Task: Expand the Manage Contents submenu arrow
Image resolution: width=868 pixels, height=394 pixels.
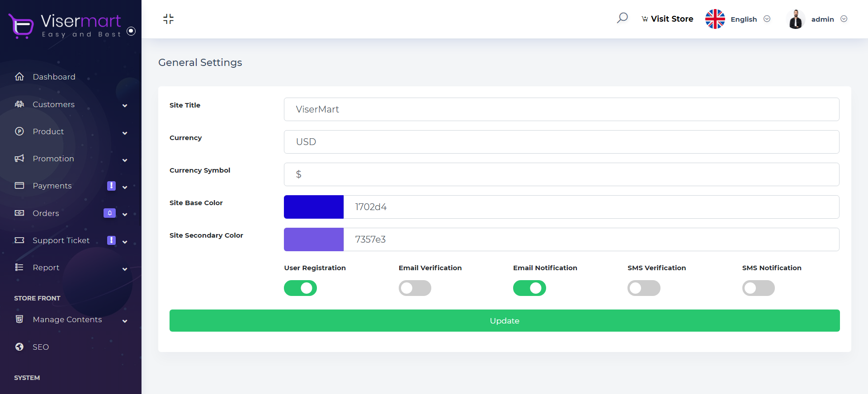Action: click(125, 321)
